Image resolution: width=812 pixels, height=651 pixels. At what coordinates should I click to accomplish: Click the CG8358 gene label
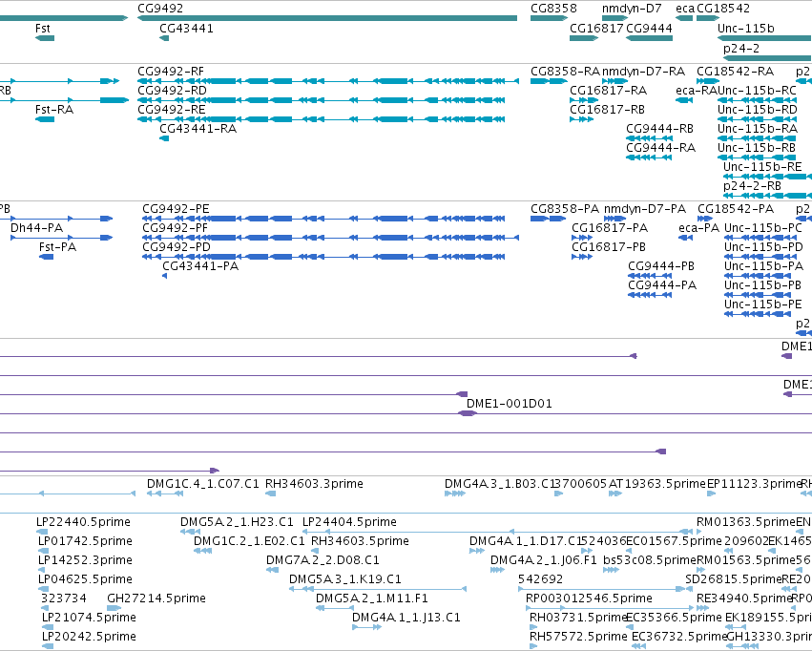coord(553,9)
